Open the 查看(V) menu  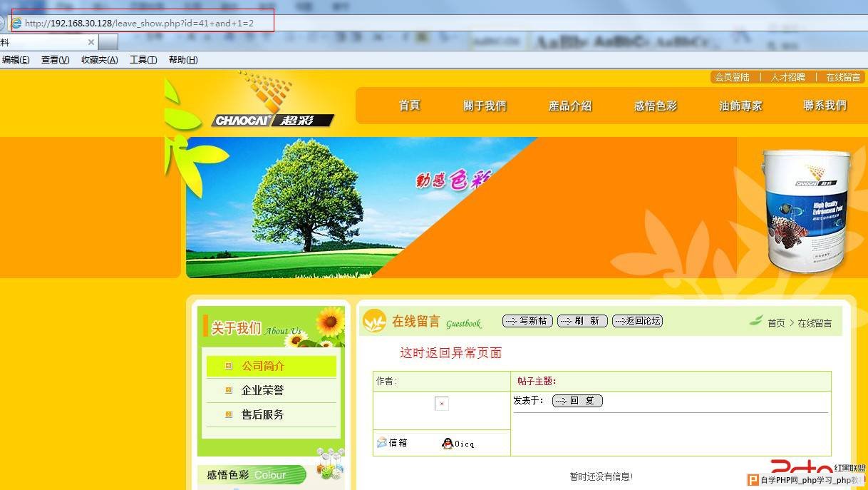[x=55, y=60]
